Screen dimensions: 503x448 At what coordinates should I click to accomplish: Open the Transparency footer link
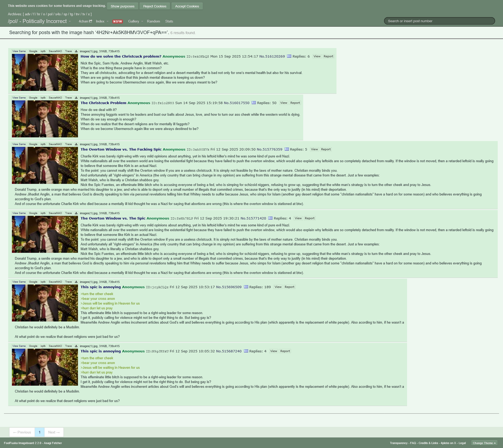tap(399, 443)
